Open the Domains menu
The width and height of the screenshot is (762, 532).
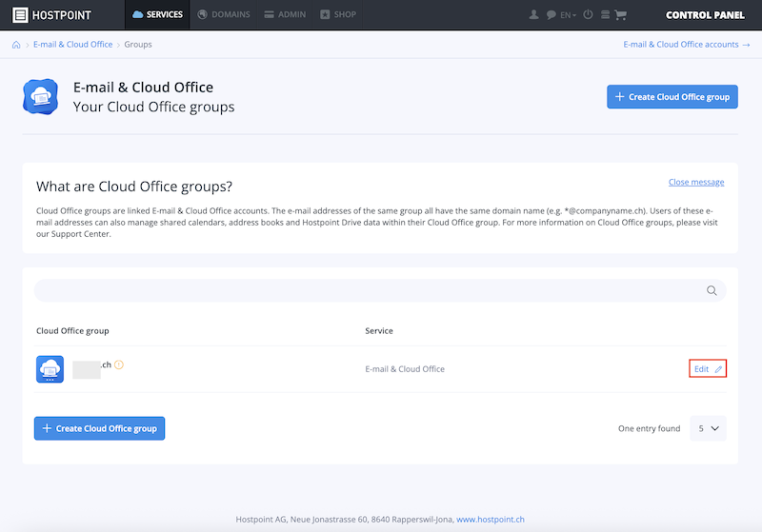[x=224, y=14]
